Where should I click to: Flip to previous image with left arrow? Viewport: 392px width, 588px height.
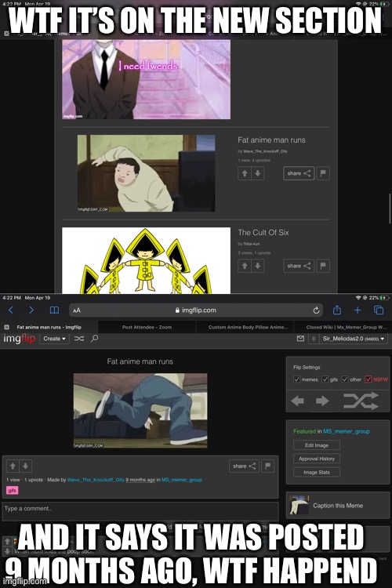tap(297, 401)
